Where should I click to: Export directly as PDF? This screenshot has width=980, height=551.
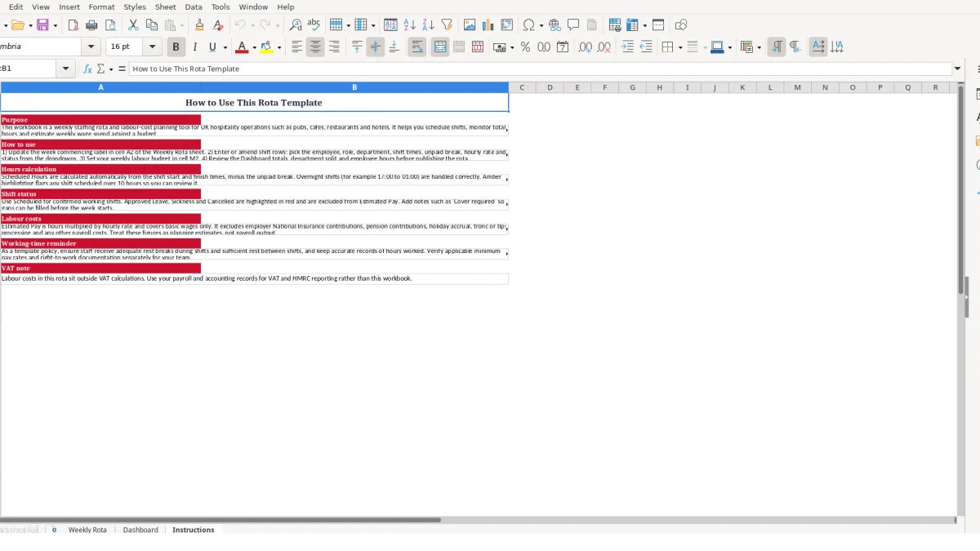click(x=73, y=25)
